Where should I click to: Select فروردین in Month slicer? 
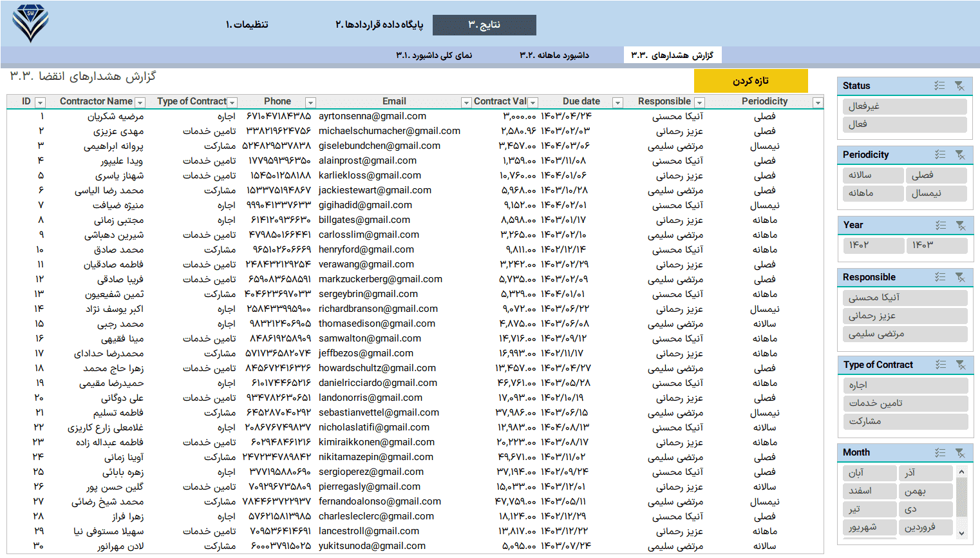pos(925,527)
